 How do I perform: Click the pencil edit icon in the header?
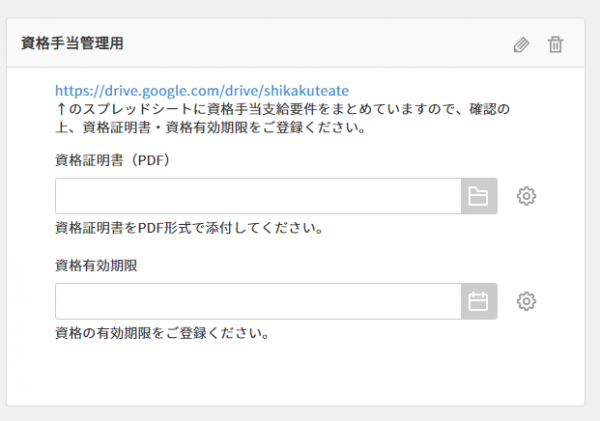[x=521, y=45]
